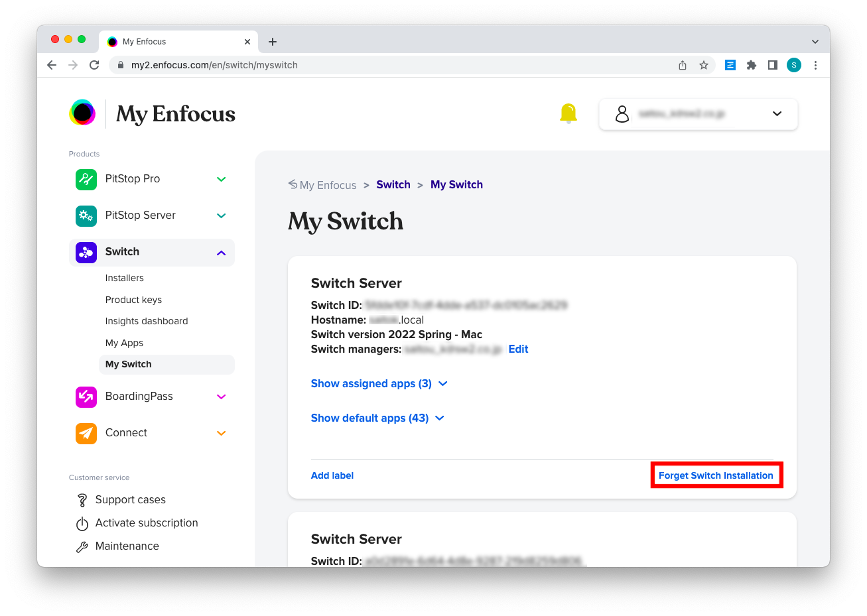Screen dimensions: 867x616
Task: Click the Switch product icon in sidebar
Action: pyautogui.click(x=86, y=252)
